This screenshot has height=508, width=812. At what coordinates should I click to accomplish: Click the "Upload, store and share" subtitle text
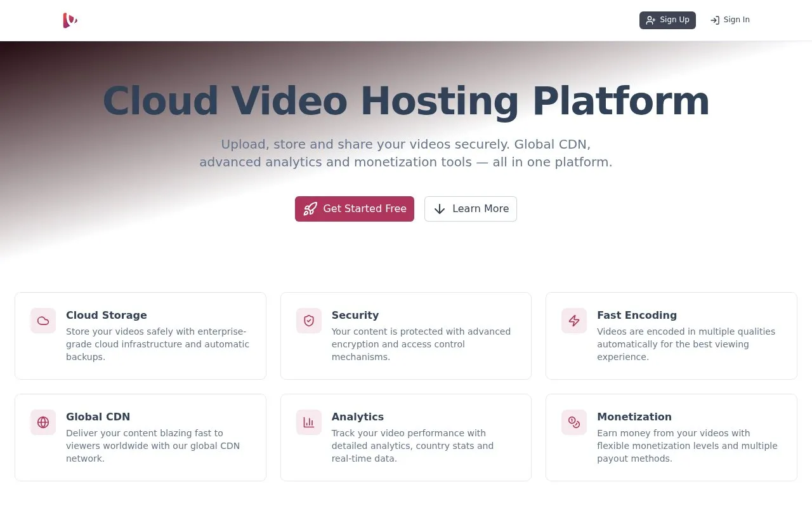(406, 153)
